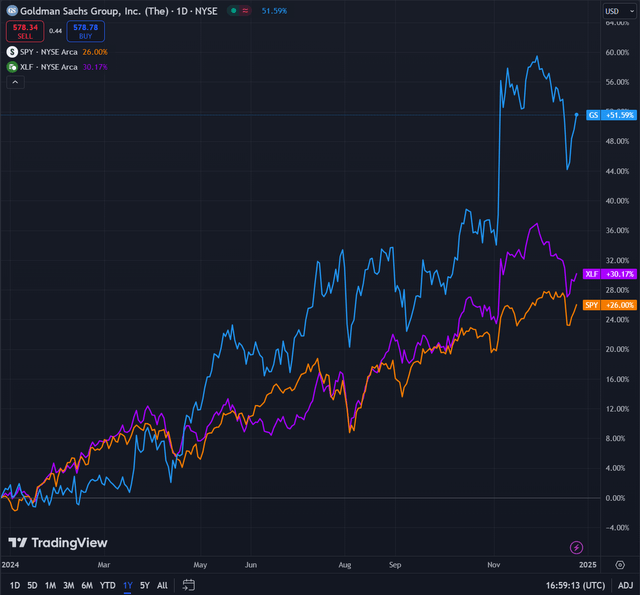This screenshot has width=640, height=595.
Task: Click the TradingView logo
Action: point(58,543)
